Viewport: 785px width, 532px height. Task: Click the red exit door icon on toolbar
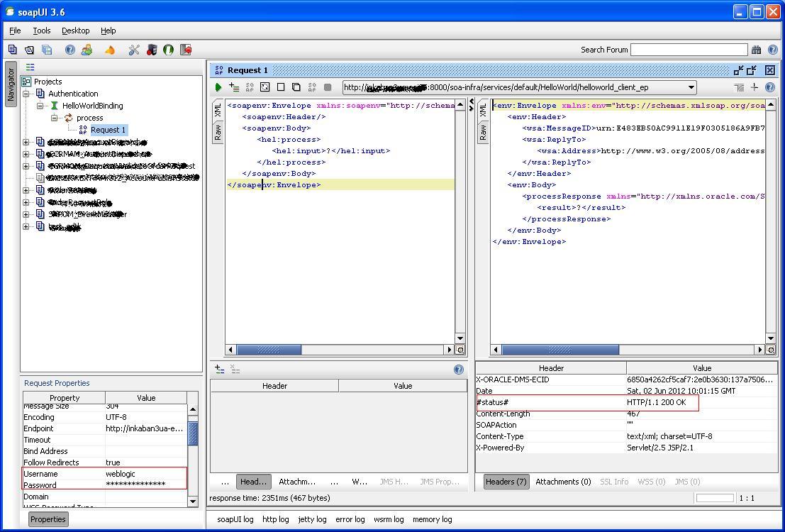pyautogui.click(x=185, y=50)
